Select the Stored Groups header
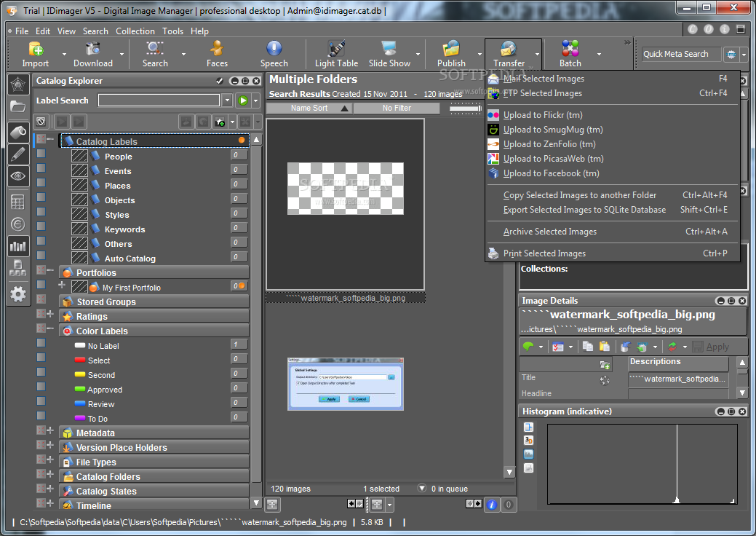The width and height of the screenshot is (756, 536). (x=154, y=302)
